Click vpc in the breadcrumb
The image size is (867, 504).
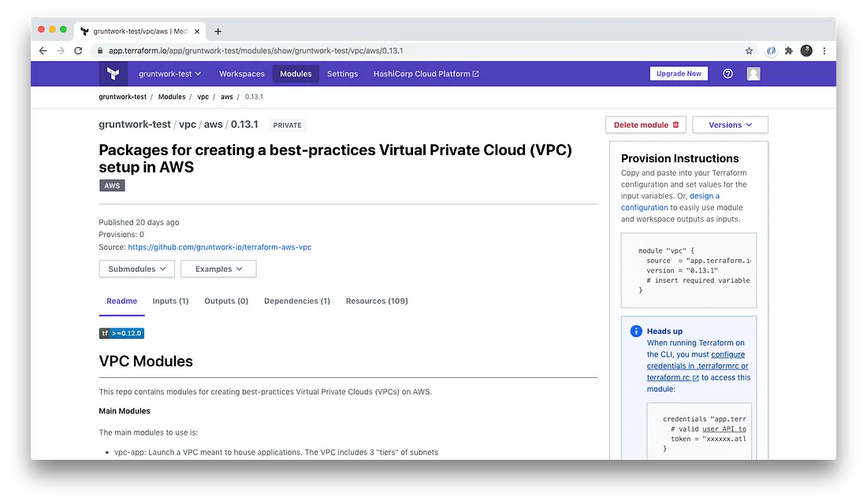point(203,97)
